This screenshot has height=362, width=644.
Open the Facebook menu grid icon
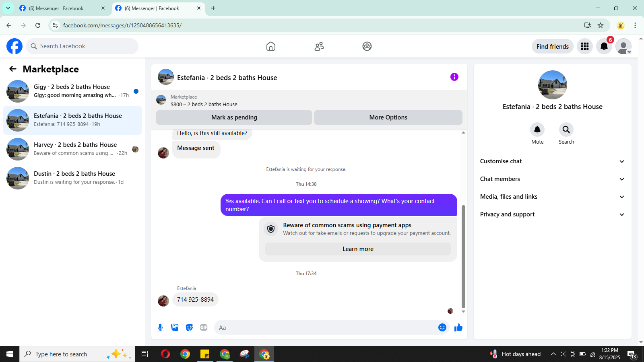click(585, 46)
